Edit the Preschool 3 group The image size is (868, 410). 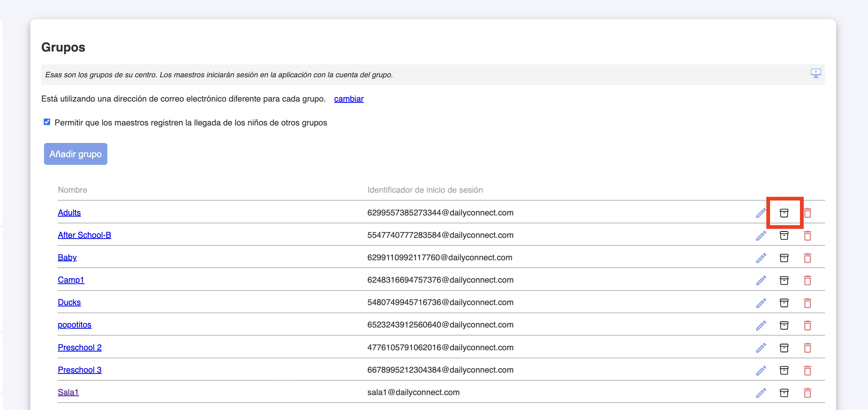pos(761,370)
